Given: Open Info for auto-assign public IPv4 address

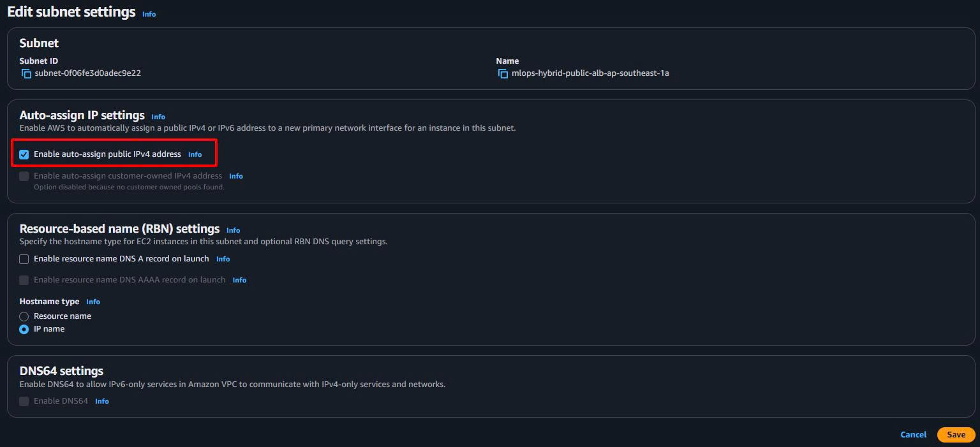Looking at the screenshot, I should [x=195, y=154].
